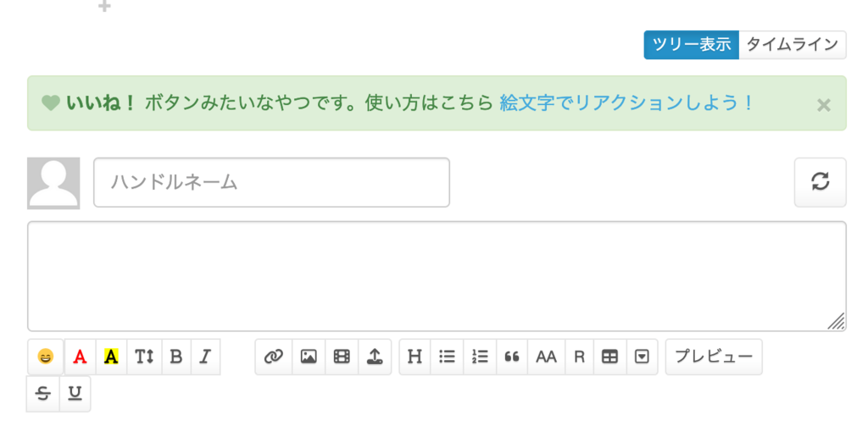Apply yellow highlight background color
Viewport: 868px width, 421px height.
pos(111,357)
